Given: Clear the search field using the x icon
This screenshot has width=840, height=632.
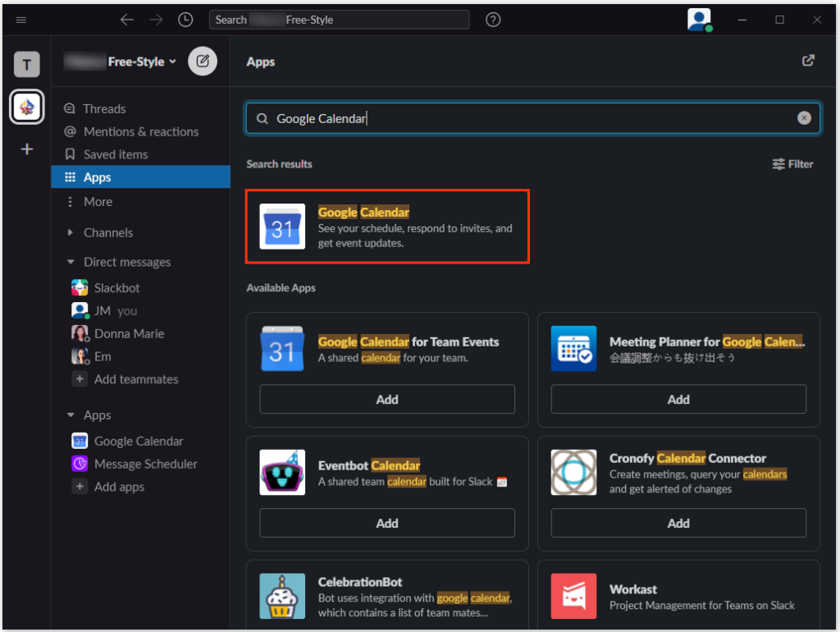Looking at the screenshot, I should pyautogui.click(x=804, y=117).
